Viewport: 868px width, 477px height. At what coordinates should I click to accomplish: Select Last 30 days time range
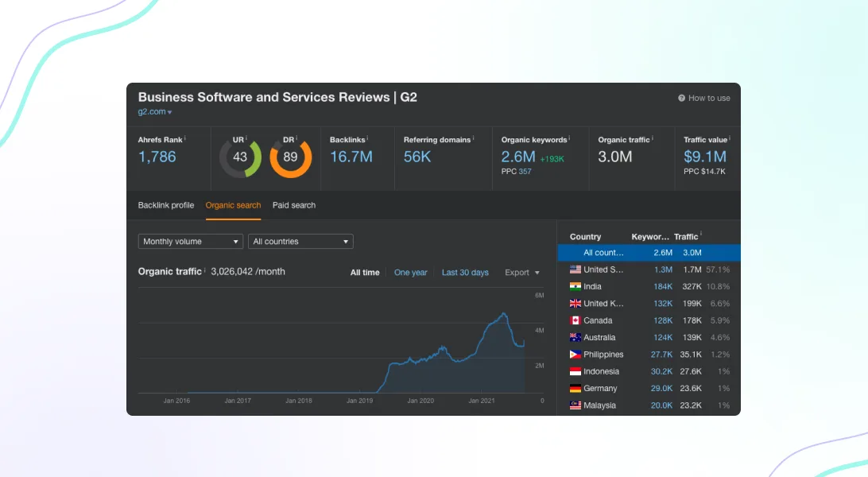click(465, 272)
